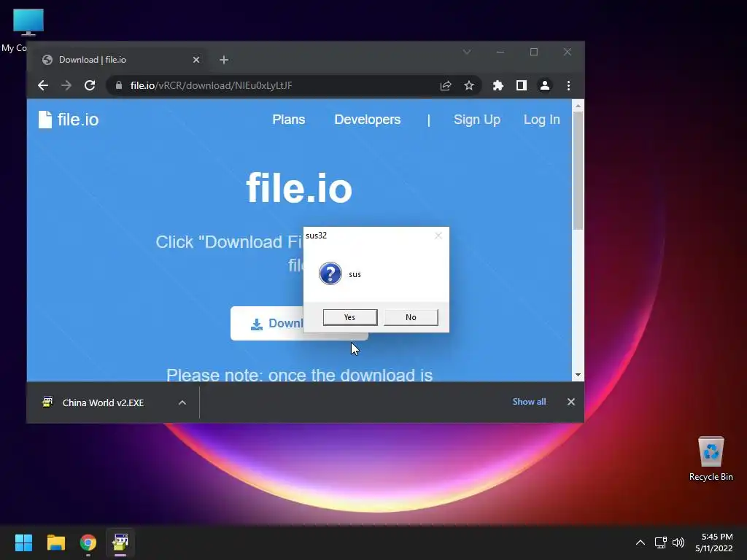The width and height of the screenshot is (747, 560).
Task: Click the scrollbar down arrow
Action: 578,376
